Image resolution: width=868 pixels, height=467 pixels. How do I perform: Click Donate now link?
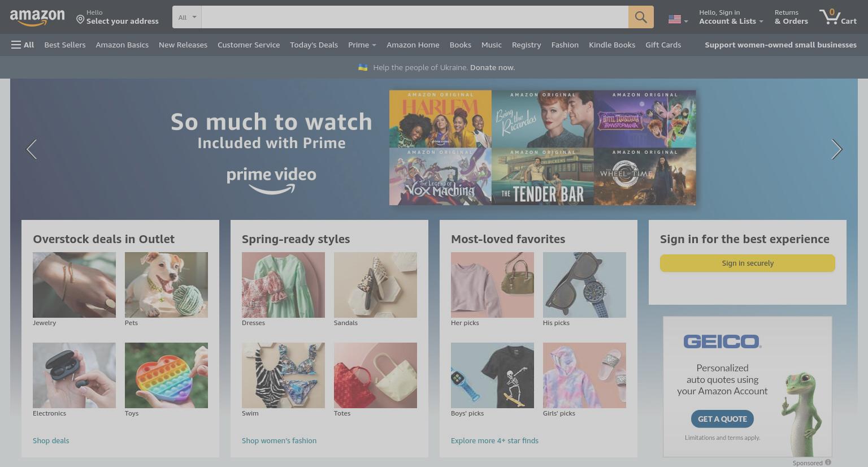[492, 67]
